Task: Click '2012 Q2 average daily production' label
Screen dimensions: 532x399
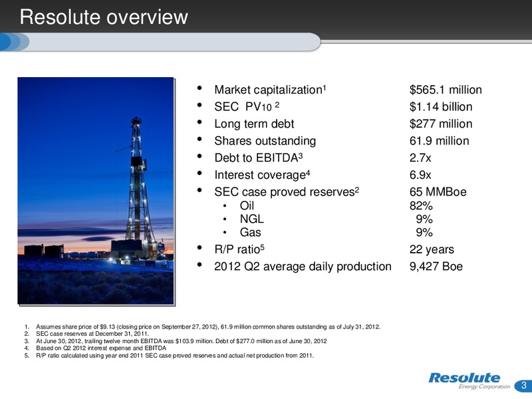Action: pyautogui.click(x=303, y=267)
